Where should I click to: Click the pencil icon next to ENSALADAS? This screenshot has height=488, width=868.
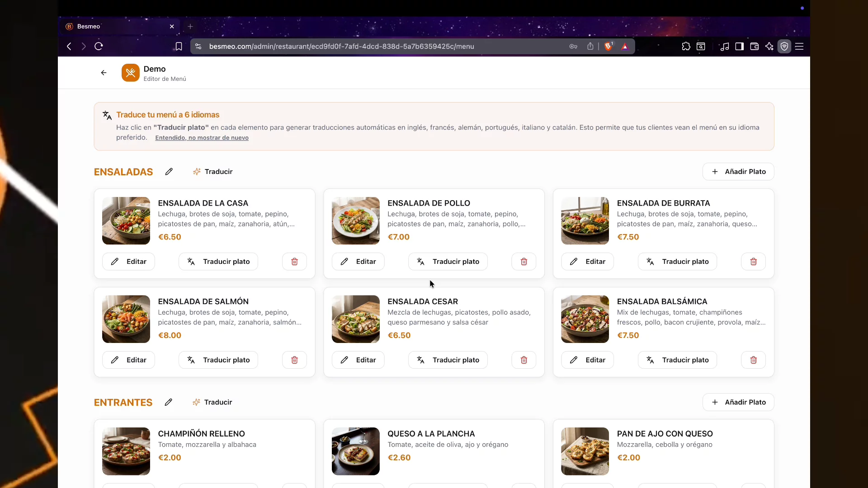pyautogui.click(x=169, y=172)
